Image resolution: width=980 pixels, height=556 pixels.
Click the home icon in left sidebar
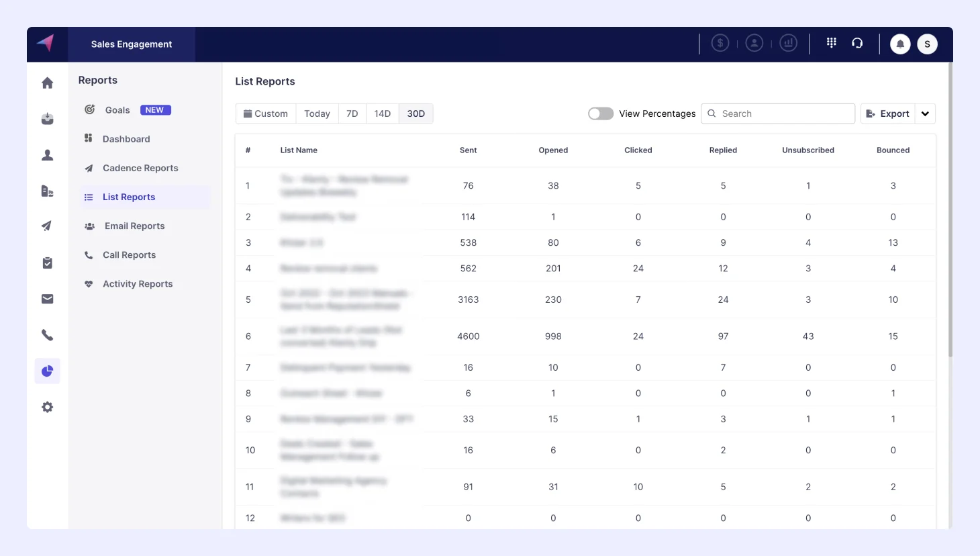coord(47,83)
